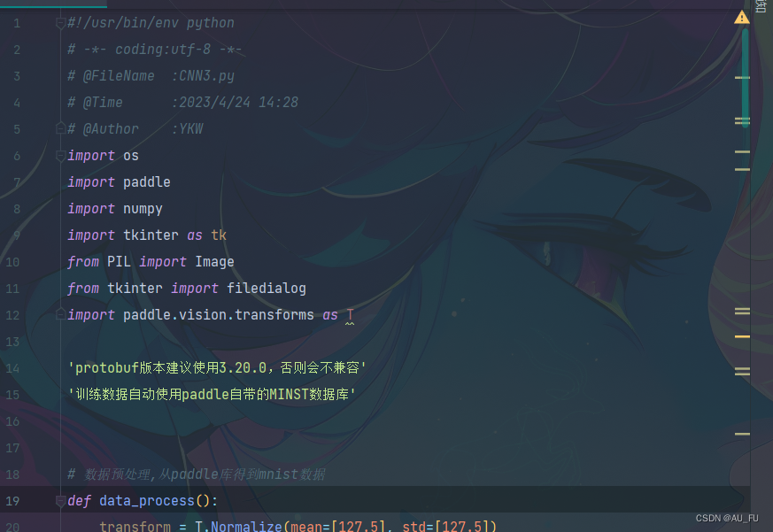Place cursor on filedialog in line 11
Viewport: 773px width, 532px height.
[x=267, y=288]
